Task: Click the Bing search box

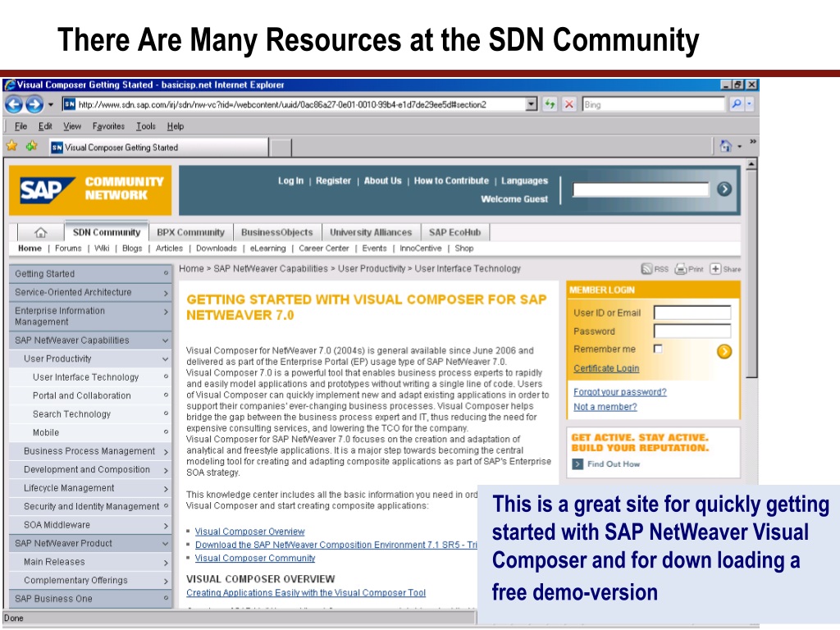Action: [653, 104]
